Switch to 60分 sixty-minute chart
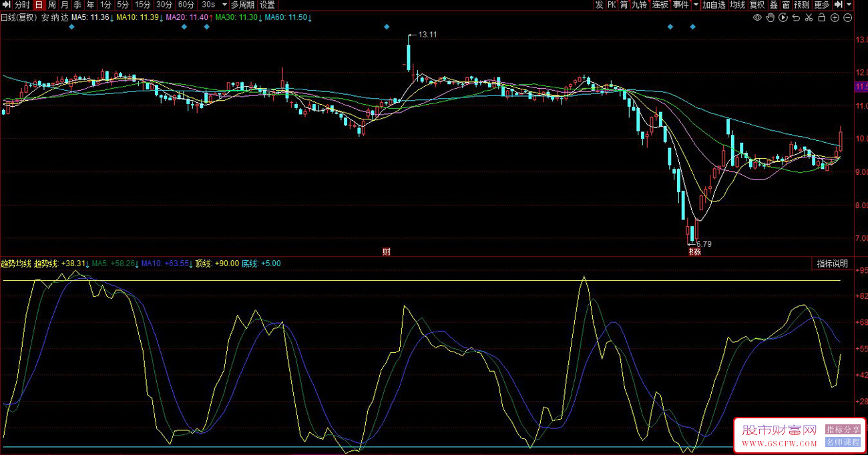The image size is (868, 455). [186, 5]
